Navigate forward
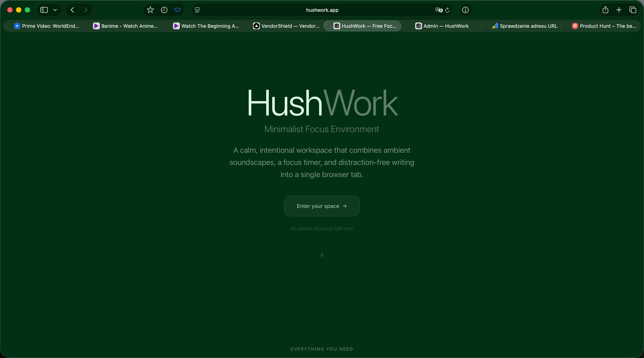The width and height of the screenshot is (644, 358). click(x=86, y=10)
